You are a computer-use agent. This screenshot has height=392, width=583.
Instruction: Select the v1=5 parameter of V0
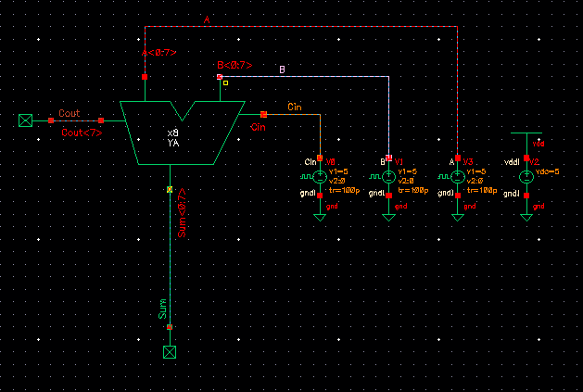338,171
